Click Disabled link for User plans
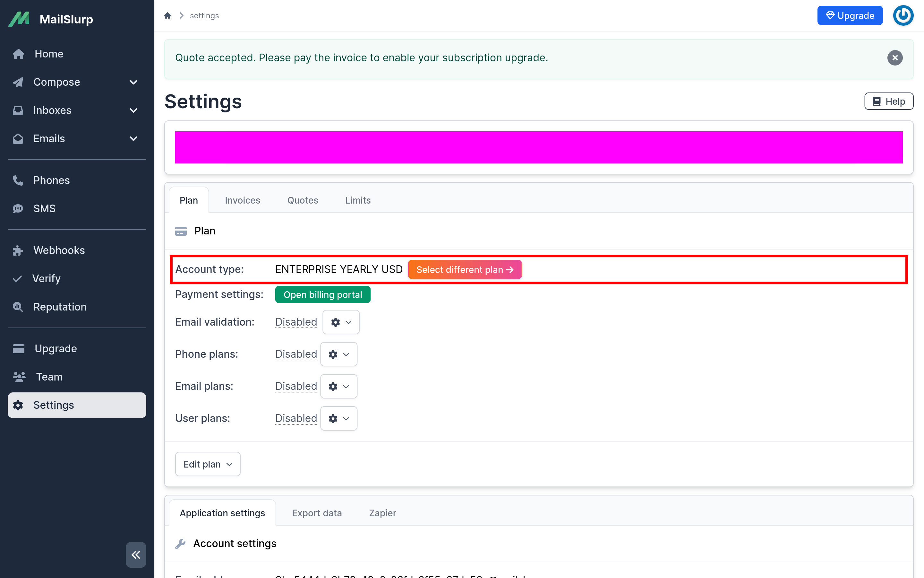The width and height of the screenshot is (924, 578). click(x=296, y=419)
